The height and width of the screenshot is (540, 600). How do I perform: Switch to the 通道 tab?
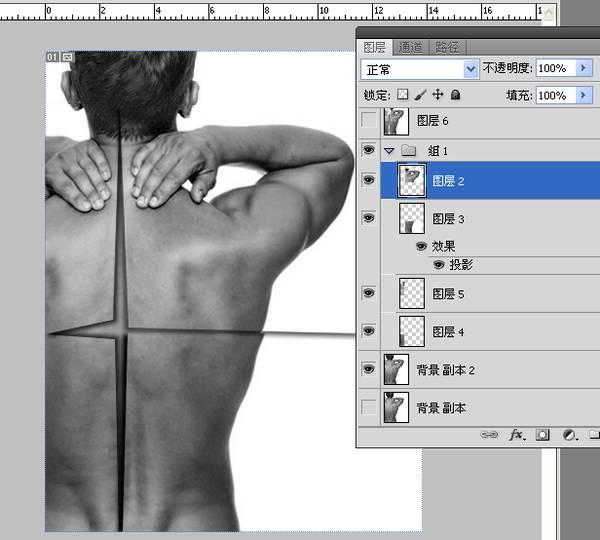[x=411, y=47]
